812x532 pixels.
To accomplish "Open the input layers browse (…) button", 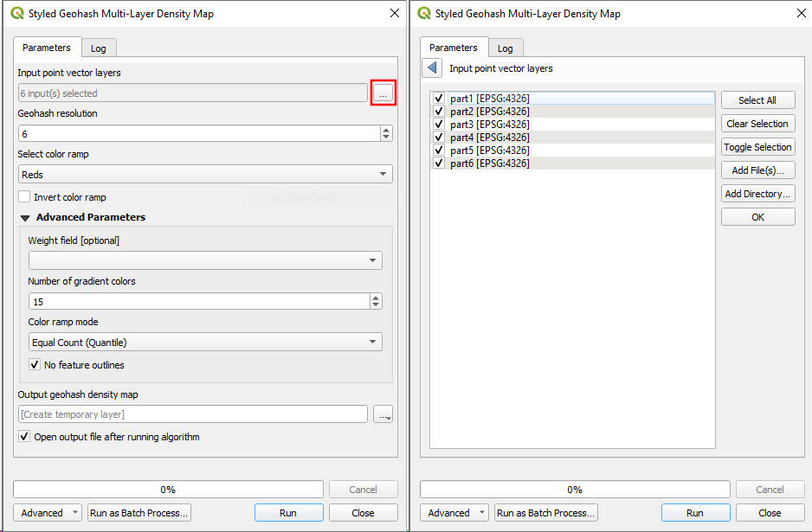I will [x=383, y=93].
